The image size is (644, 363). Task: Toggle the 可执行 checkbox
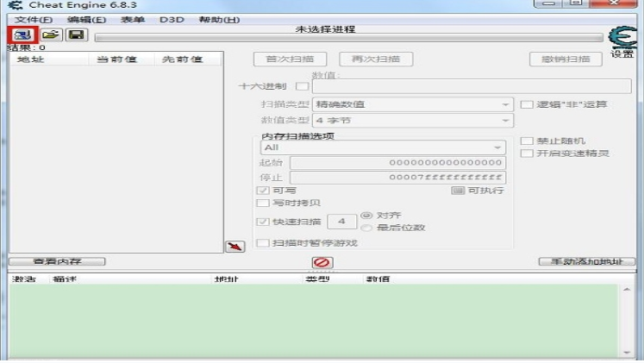pyautogui.click(x=458, y=191)
